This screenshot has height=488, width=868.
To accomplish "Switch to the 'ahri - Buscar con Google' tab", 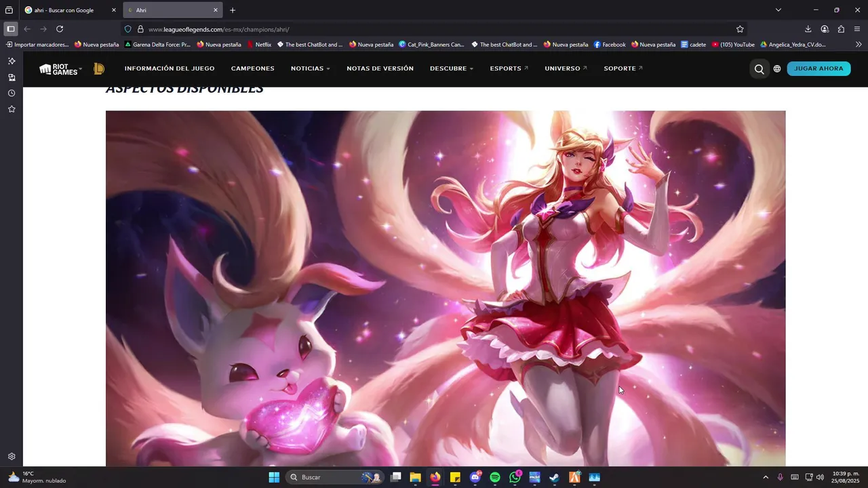I will click(71, 10).
